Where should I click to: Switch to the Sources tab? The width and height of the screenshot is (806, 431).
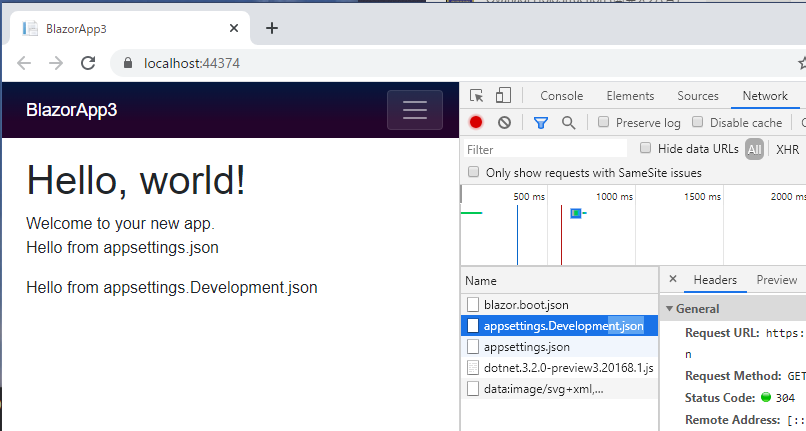(698, 96)
